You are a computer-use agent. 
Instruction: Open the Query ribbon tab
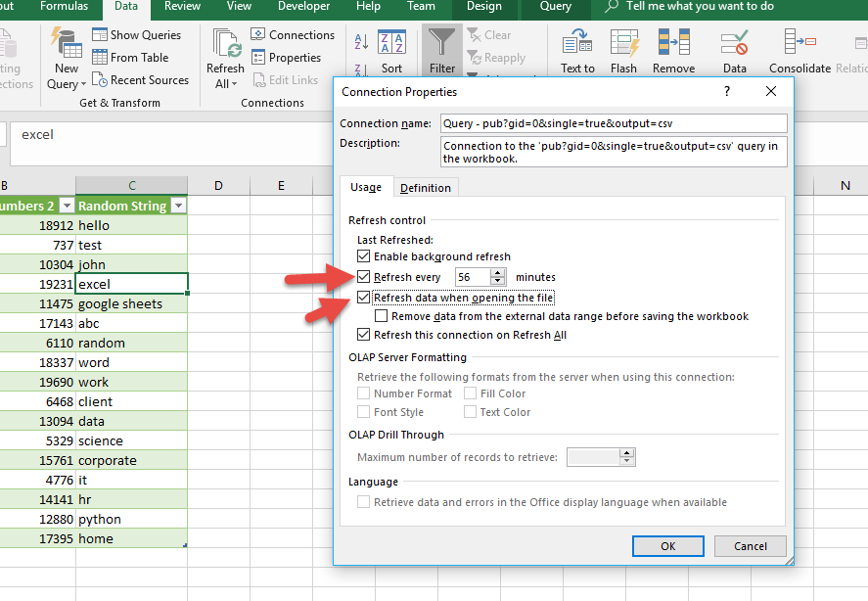click(x=555, y=6)
